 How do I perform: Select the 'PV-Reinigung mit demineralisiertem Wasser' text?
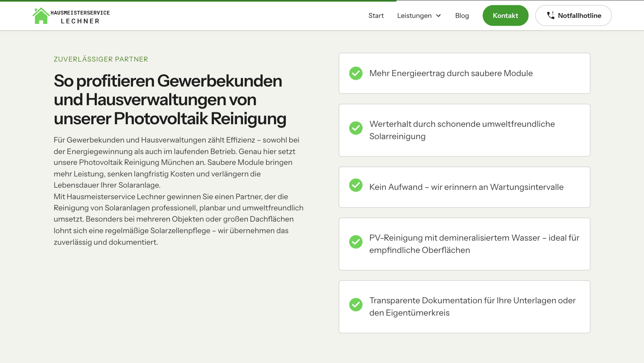point(455,238)
